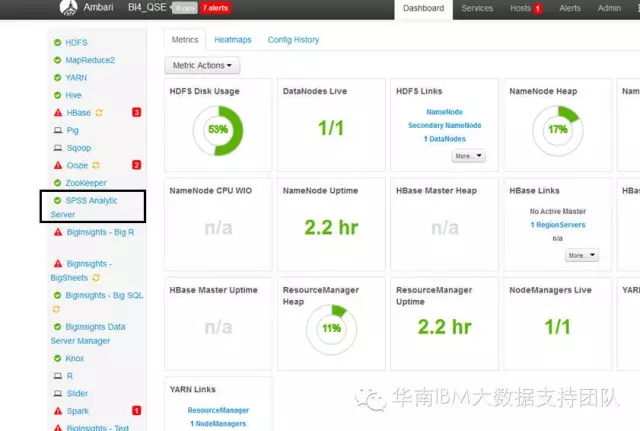Click the 0 ops background operations button
640x431 pixels.
[x=185, y=8]
